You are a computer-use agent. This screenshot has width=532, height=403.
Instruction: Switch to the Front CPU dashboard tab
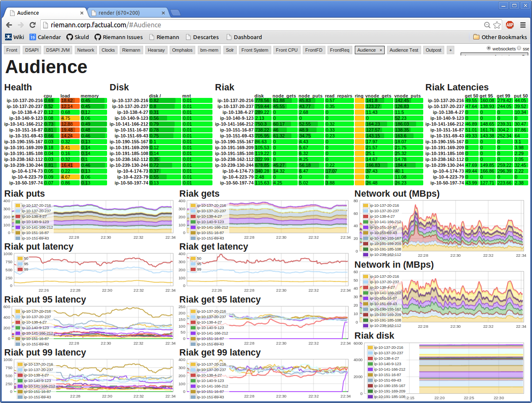(x=286, y=50)
